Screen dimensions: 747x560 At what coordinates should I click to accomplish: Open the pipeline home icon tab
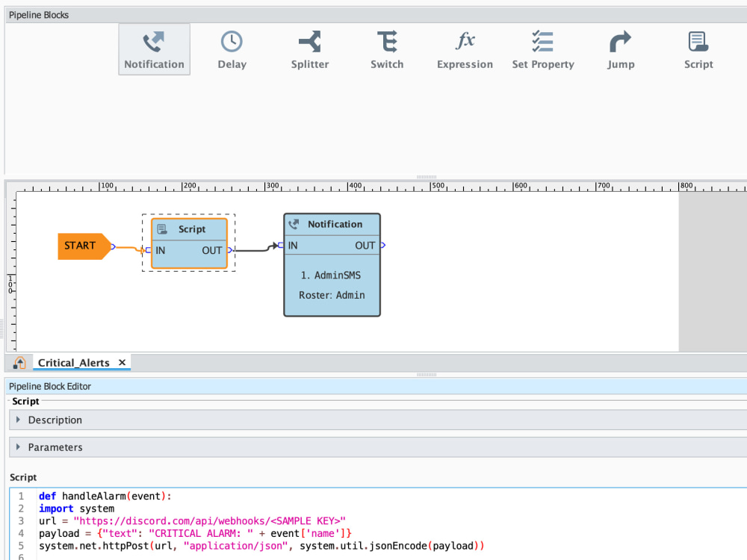(x=19, y=363)
